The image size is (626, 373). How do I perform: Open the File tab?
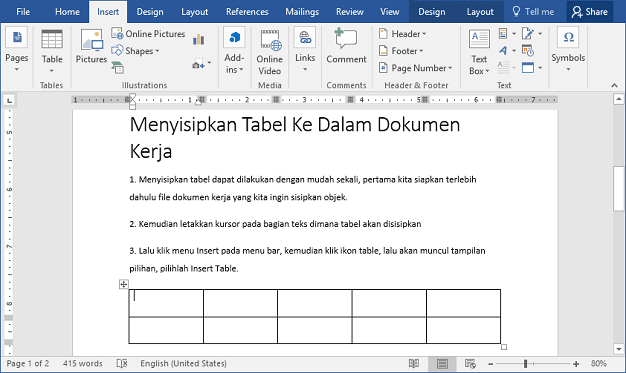click(x=23, y=12)
